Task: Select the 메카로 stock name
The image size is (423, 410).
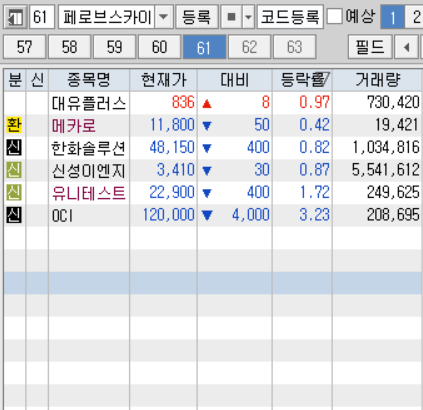Action: coord(74,126)
